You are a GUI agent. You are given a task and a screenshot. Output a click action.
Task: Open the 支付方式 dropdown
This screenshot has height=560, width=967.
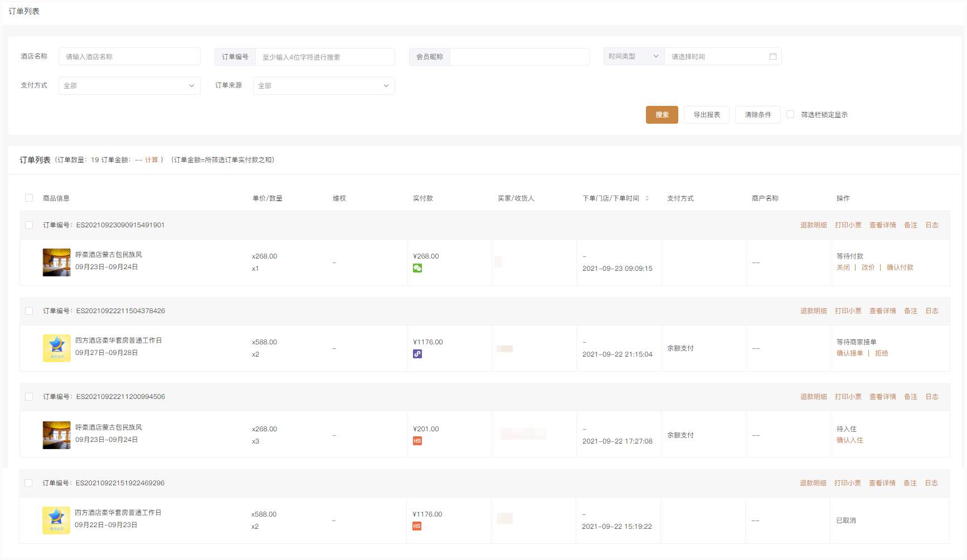pyautogui.click(x=129, y=86)
